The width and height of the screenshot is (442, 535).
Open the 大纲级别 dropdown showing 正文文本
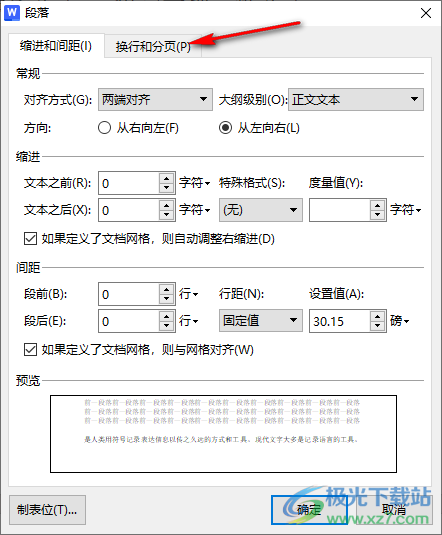coord(356,99)
